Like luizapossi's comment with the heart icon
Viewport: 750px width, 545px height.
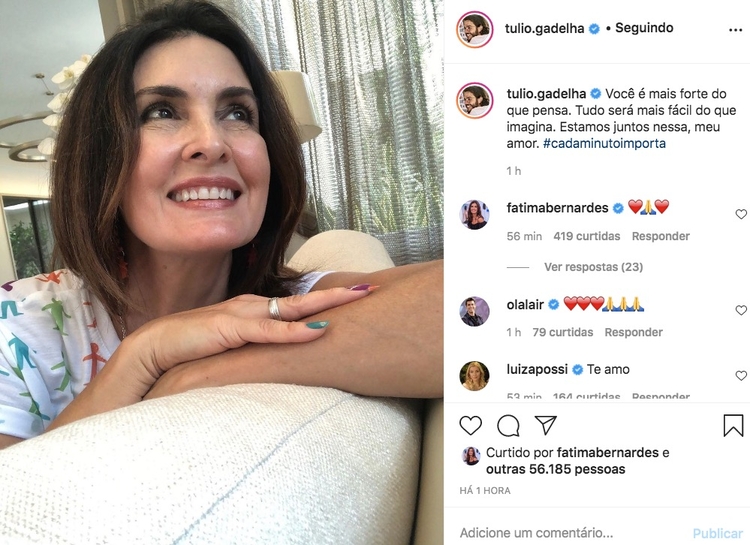[x=741, y=376]
